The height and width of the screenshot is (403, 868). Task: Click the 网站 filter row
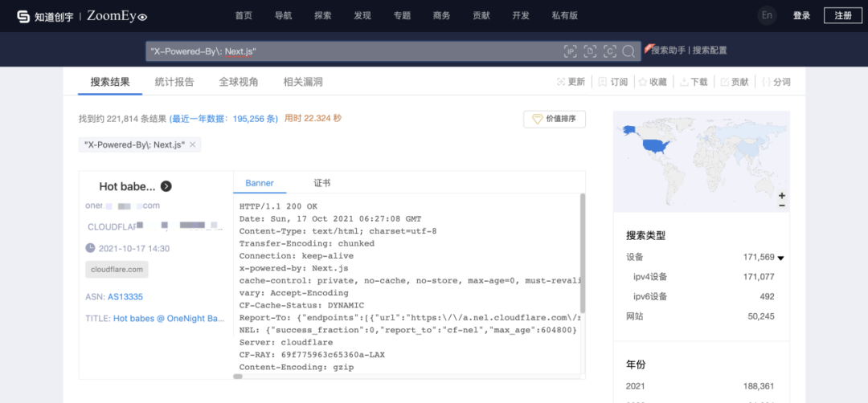coord(700,316)
